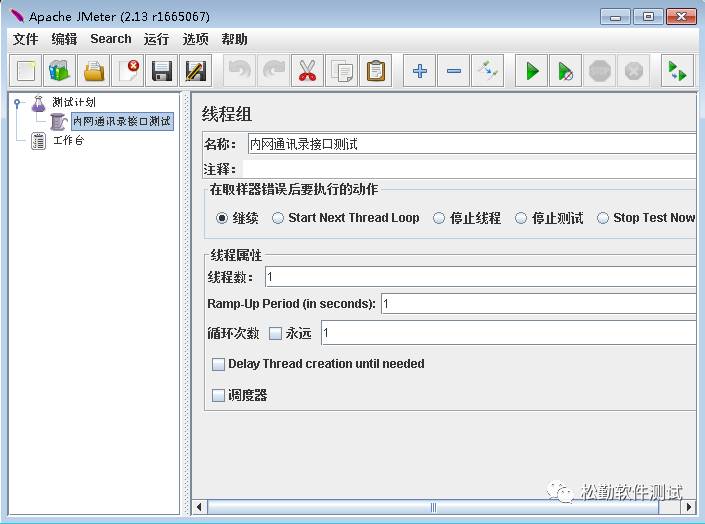Click the New test plan toolbar icon
Image resolution: width=705 pixels, height=524 pixels.
coord(26,71)
